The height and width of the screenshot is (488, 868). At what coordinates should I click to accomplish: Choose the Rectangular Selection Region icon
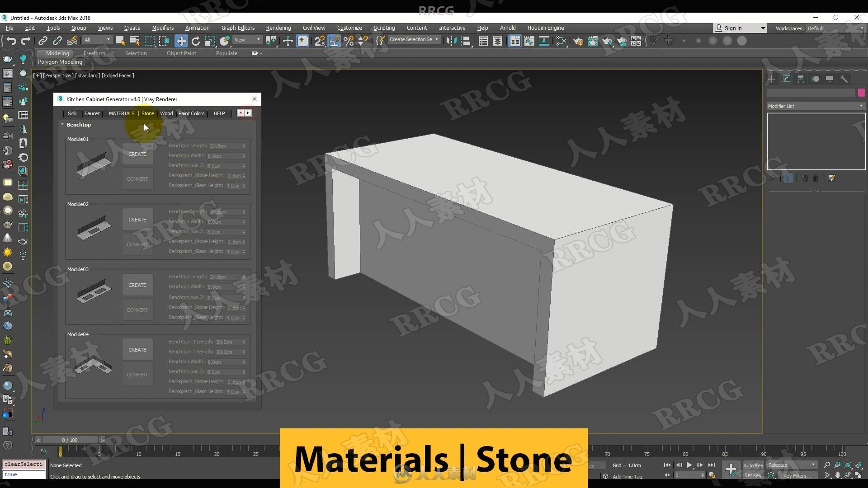click(149, 41)
